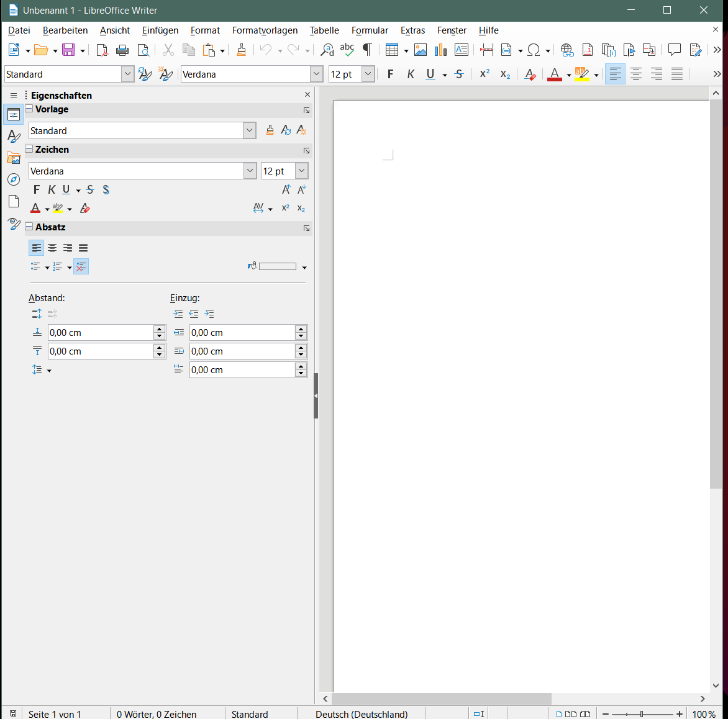Image resolution: width=728 pixels, height=719 pixels.
Task: Toggle bold in main formatting toolbar
Action: pyautogui.click(x=391, y=75)
